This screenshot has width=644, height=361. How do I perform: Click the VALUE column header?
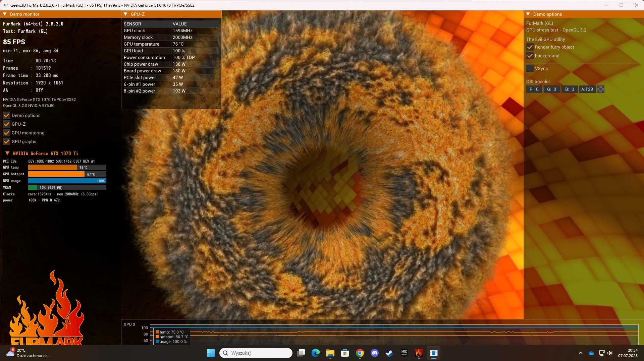pyautogui.click(x=195, y=24)
